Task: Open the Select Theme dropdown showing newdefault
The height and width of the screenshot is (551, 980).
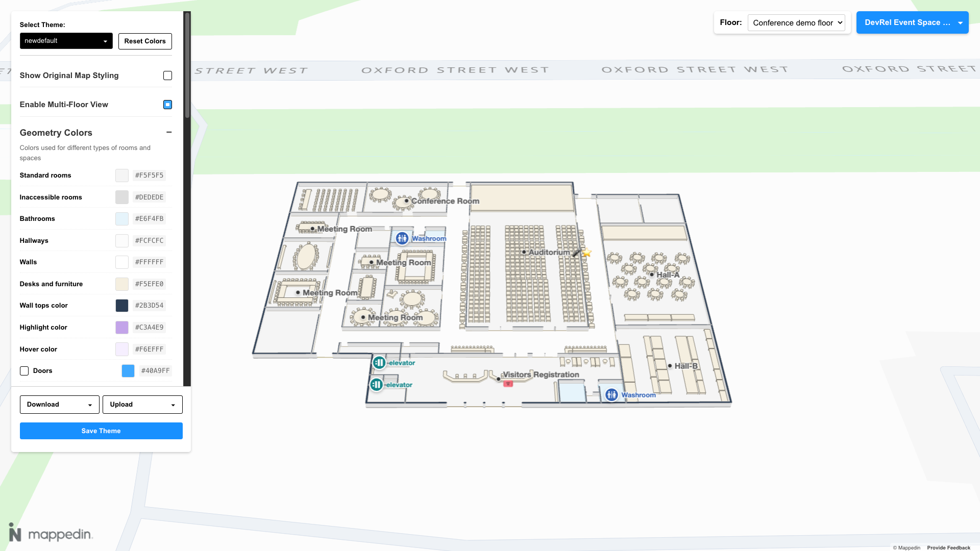Action: 66,41
